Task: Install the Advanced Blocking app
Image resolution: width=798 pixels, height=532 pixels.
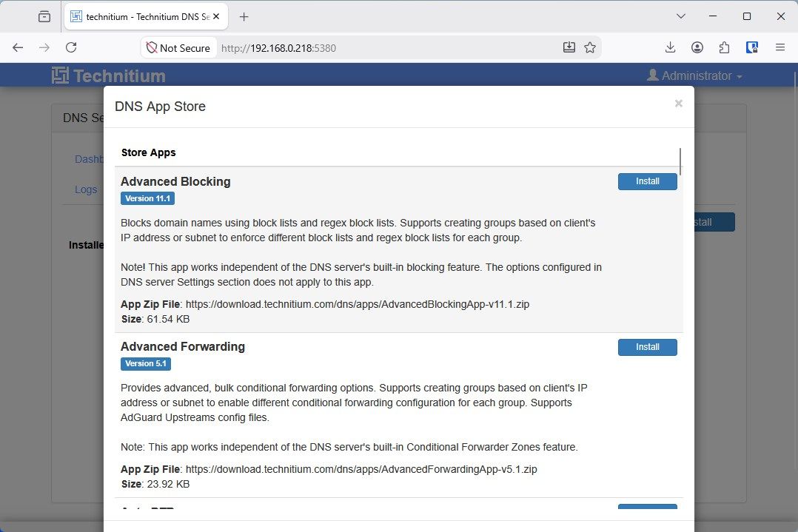Action: (x=647, y=181)
